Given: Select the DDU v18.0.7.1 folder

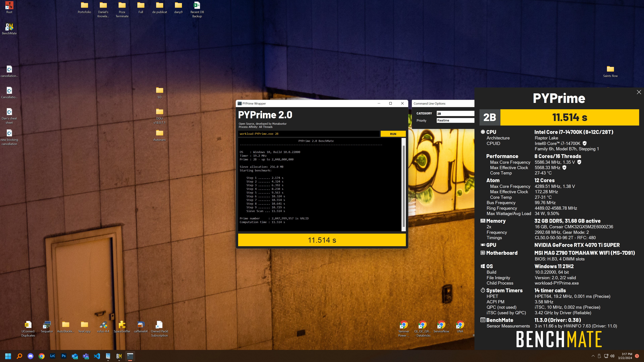Looking at the screenshot, I should (x=159, y=116).
